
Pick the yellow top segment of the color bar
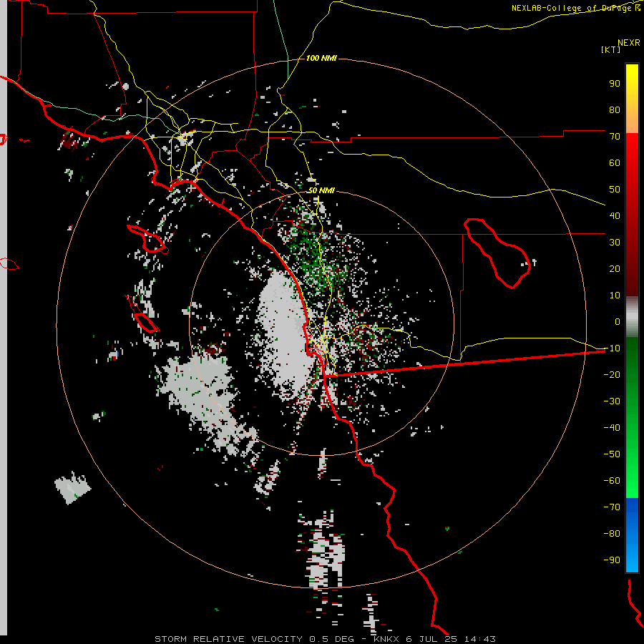tap(632, 99)
